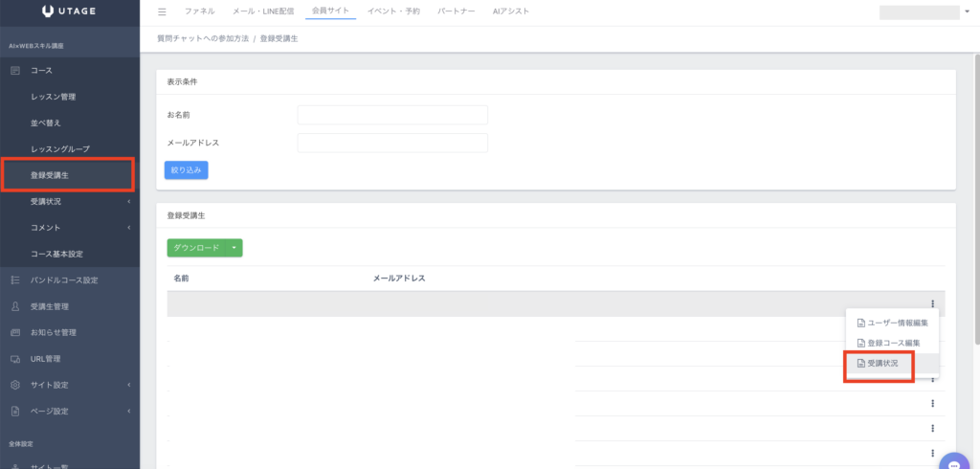This screenshot has width=980, height=469.
Task: Open the メール・LINE配信 tab
Action: pos(263,11)
